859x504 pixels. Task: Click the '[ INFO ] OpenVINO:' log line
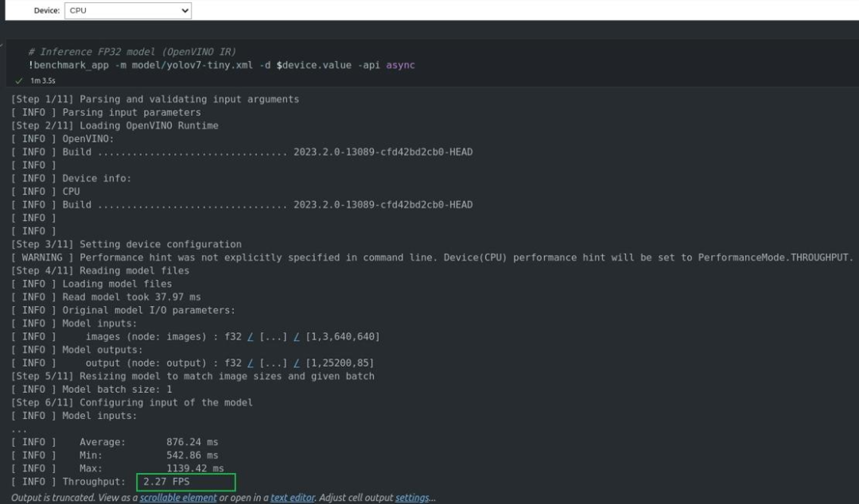(63, 138)
